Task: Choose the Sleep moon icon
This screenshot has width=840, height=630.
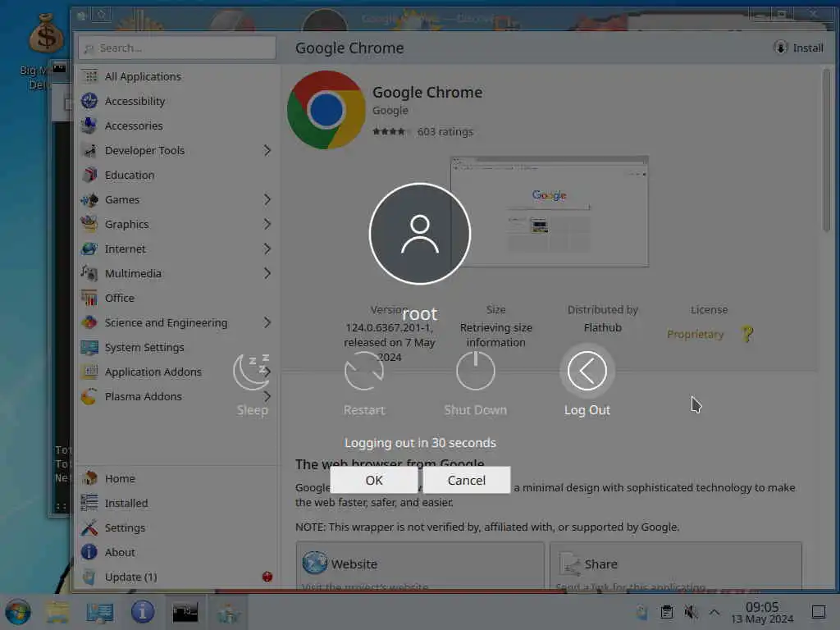Action: [252, 371]
